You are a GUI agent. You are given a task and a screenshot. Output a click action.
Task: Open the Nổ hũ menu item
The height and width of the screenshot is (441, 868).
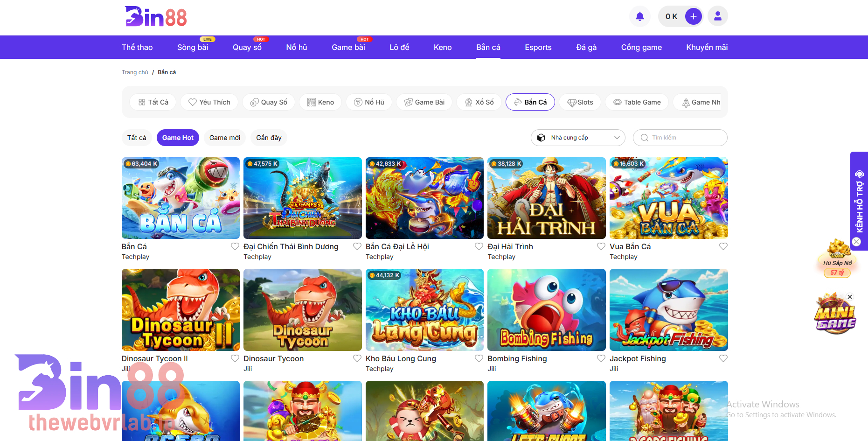tap(297, 47)
